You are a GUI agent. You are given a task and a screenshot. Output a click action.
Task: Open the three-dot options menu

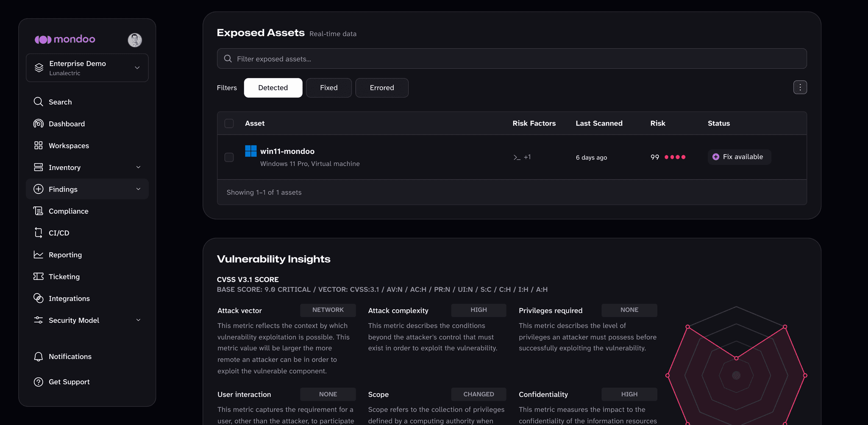(800, 87)
